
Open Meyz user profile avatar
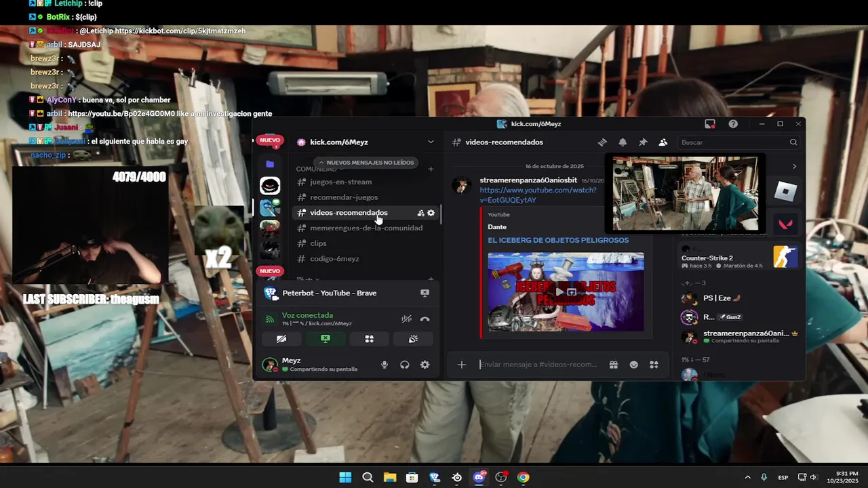(270, 365)
